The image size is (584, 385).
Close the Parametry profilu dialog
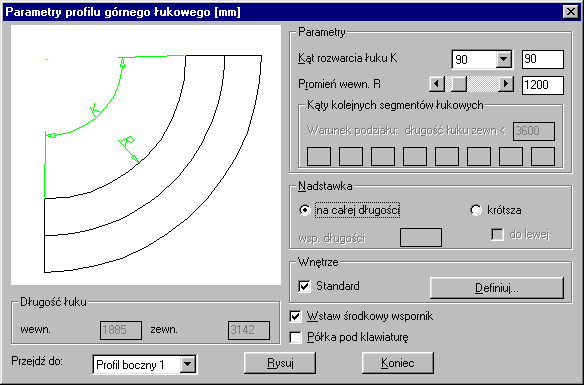click(x=571, y=12)
